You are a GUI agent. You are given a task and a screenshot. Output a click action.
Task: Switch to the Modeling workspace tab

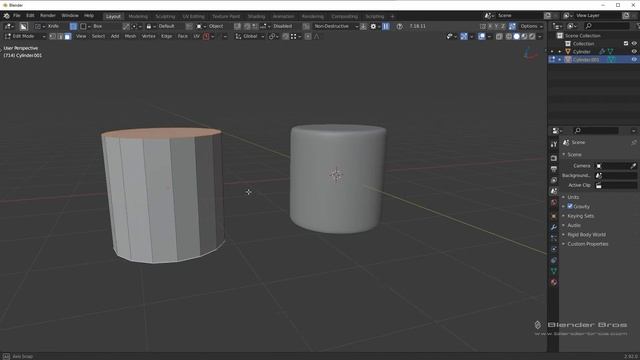(x=138, y=16)
